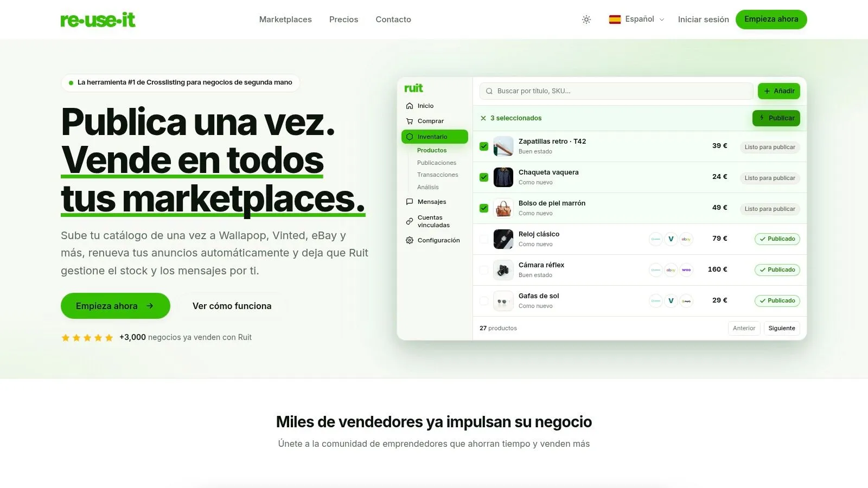Image resolution: width=868 pixels, height=488 pixels.
Task: Check the Cámara réflex checkbox
Action: [484, 270]
